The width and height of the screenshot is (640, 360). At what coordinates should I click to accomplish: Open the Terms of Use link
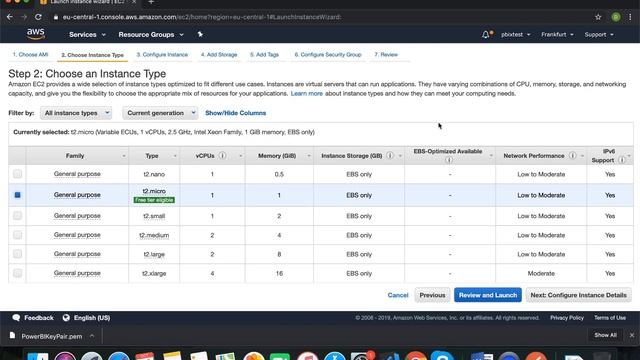pyautogui.click(x=610, y=318)
